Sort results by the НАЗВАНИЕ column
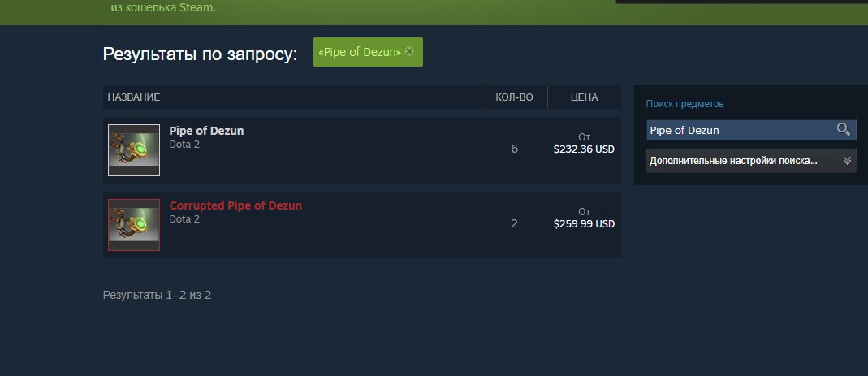The width and height of the screenshot is (868, 376). tap(134, 97)
